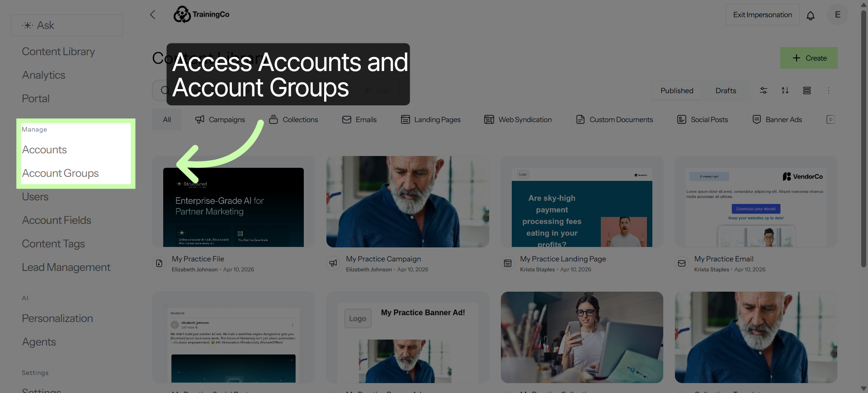Open Account Groups under Manage
This screenshot has height=393, width=868.
click(60, 173)
